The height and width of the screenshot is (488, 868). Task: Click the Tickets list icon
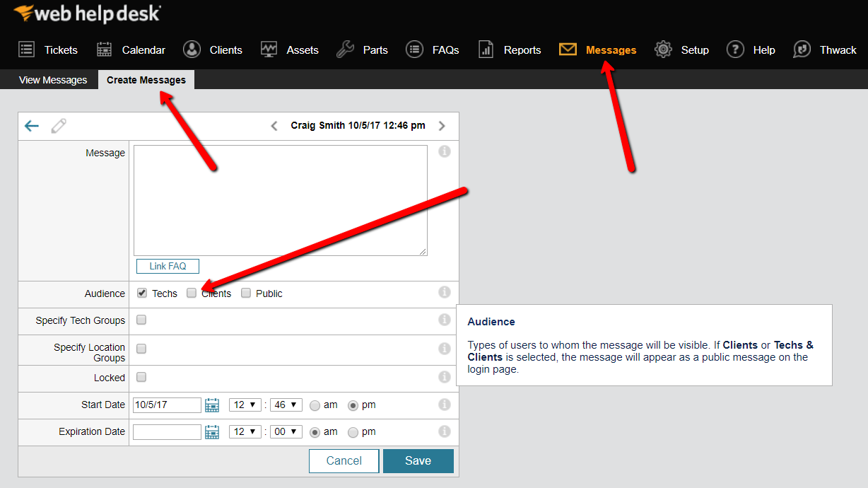(x=27, y=50)
